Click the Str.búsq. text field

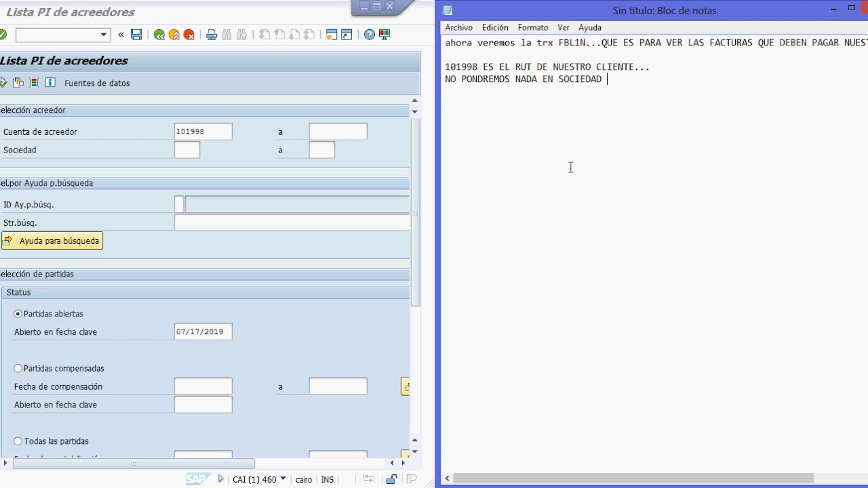(x=292, y=222)
